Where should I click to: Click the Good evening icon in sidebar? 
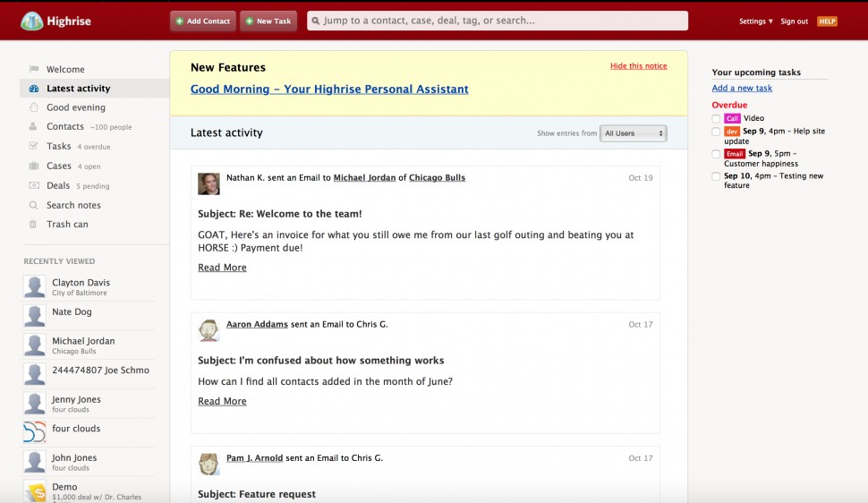click(x=34, y=107)
